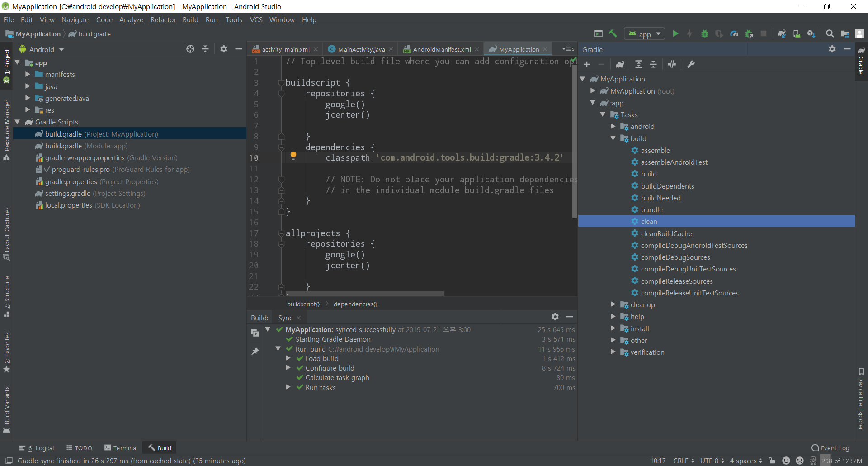This screenshot has width=868, height=466.
Task: Toggle Favorites side panel
Action: pyautogui.click(x=7, y=352)
